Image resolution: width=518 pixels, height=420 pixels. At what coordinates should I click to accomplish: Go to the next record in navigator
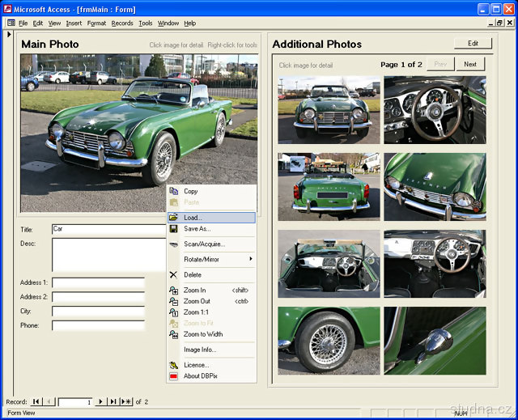(100, 401)
